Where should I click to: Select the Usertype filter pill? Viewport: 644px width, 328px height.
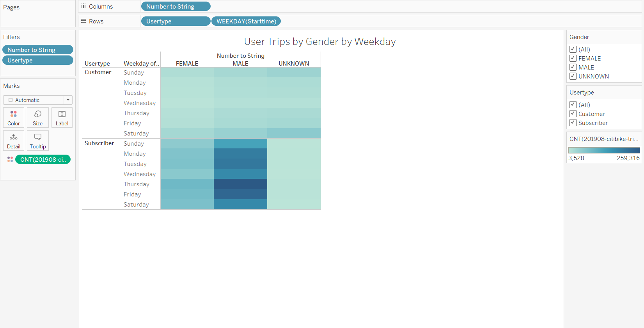pos(38,60)
